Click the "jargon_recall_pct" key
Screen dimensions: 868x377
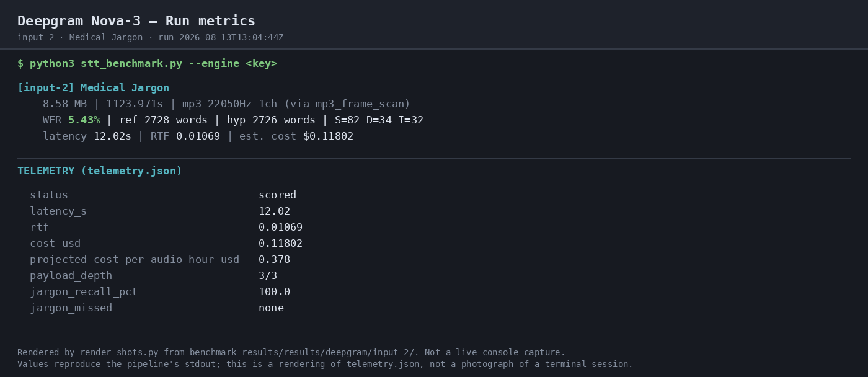click(x=84, y=292)
